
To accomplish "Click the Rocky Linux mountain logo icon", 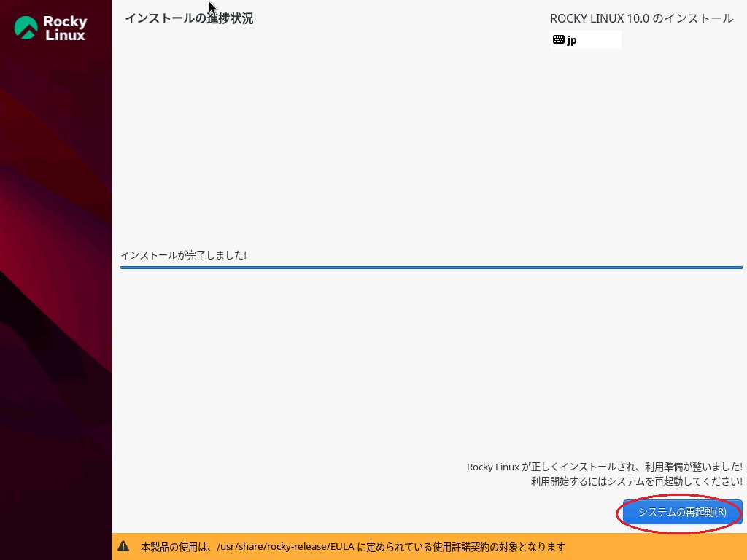I will tap(26, 28).
